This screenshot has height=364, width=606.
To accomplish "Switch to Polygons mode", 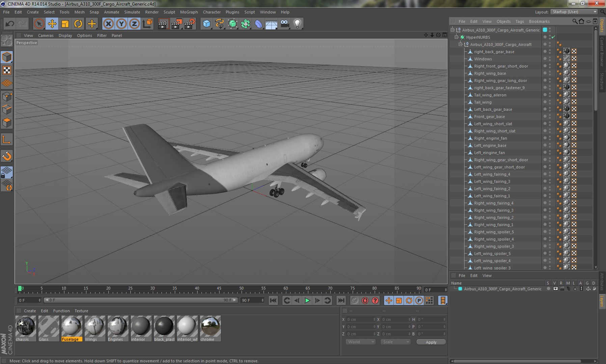I will click(7, 123).
